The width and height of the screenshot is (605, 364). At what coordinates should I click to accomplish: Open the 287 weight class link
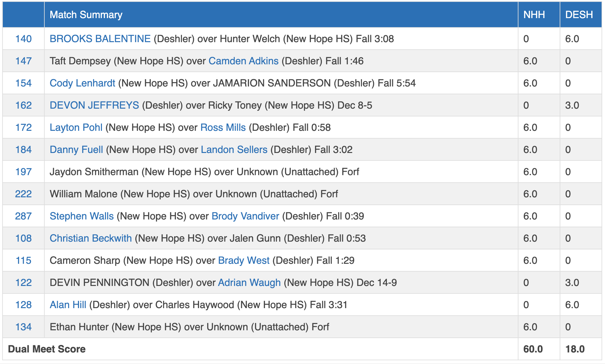click(x=23, y=216)
